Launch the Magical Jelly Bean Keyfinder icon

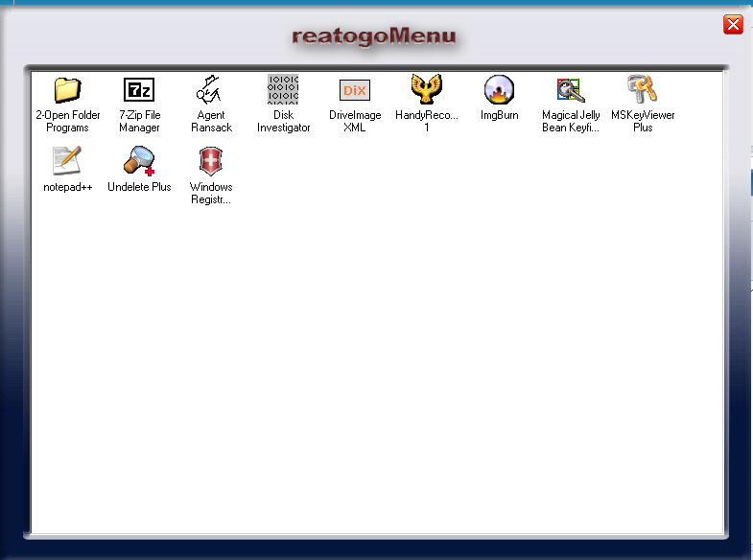coord(571,90)
